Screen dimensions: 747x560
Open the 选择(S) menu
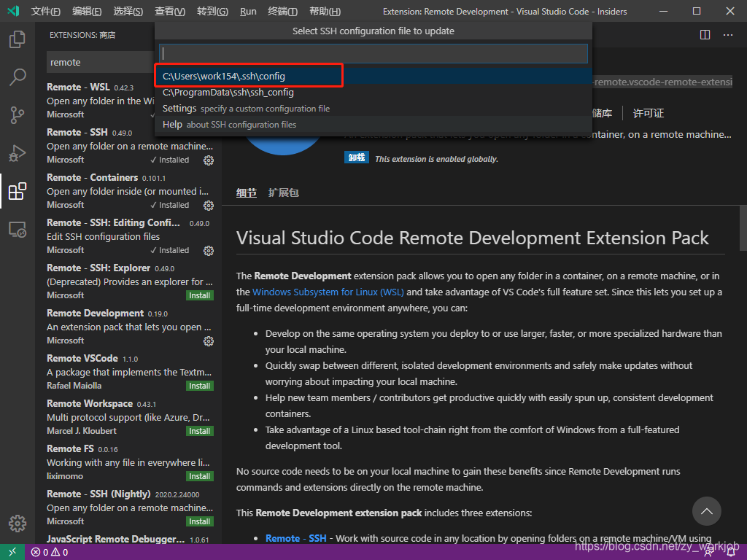[128, 12]
